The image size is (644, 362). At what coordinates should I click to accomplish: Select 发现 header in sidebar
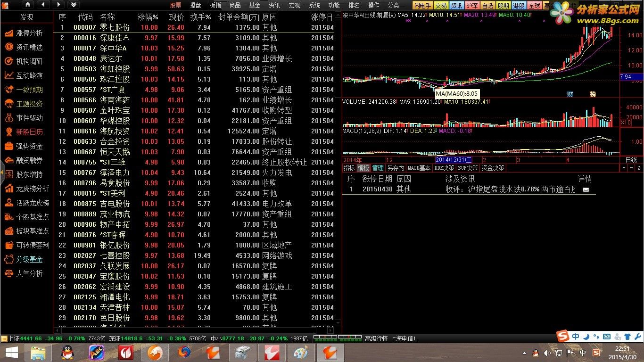pos(26,17)
